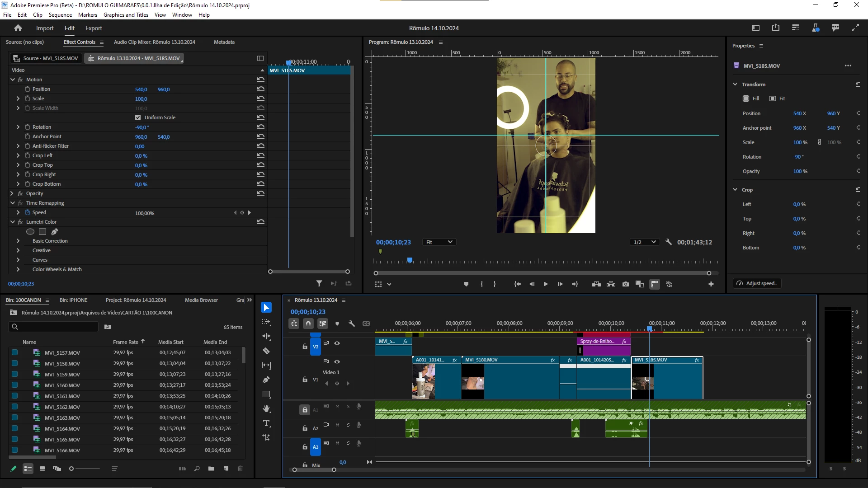This screenshot has height=488, width=868.
Task: Select the Pen tool in the toolbar
Action: pos(266,380)
